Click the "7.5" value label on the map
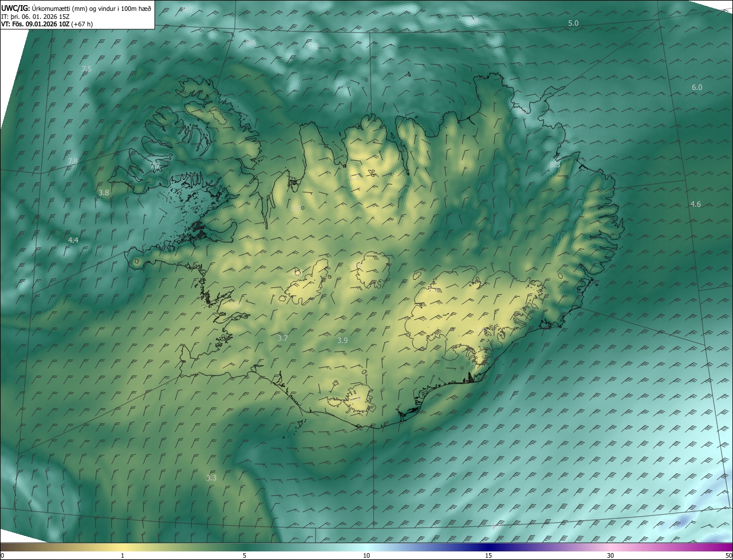The height and width of the screenshot is (560, 733). pyautogui.click(x=86, y=69)
